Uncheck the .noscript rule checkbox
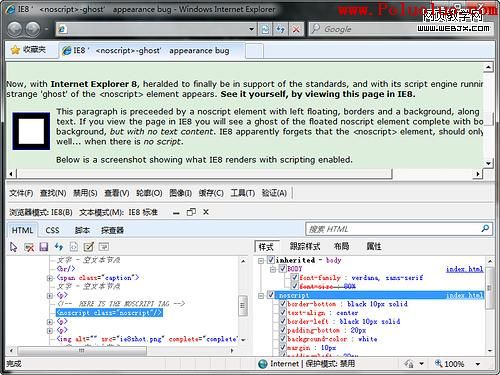500x375 pixels. (271, 295)
